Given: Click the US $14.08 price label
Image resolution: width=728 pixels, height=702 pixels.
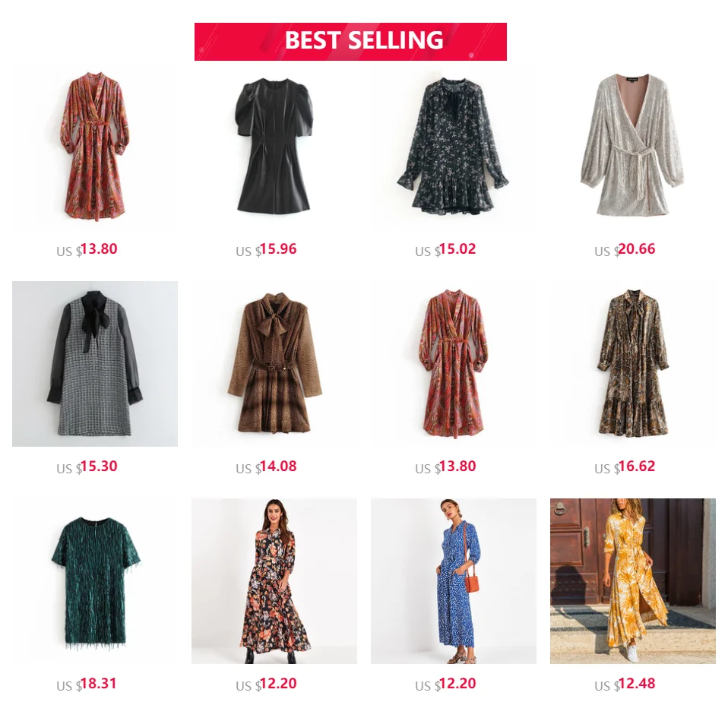Looking at the screenshot, I should [x=266, y=466].
